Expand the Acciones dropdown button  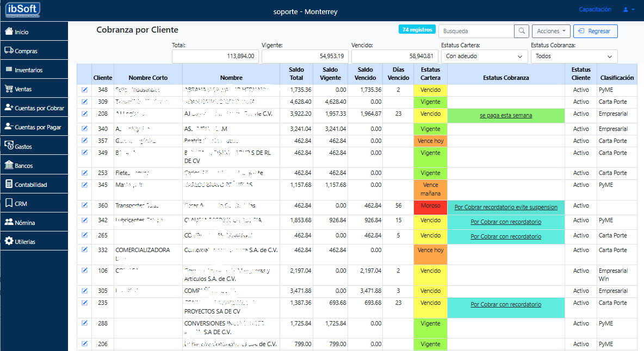point(550,32)
